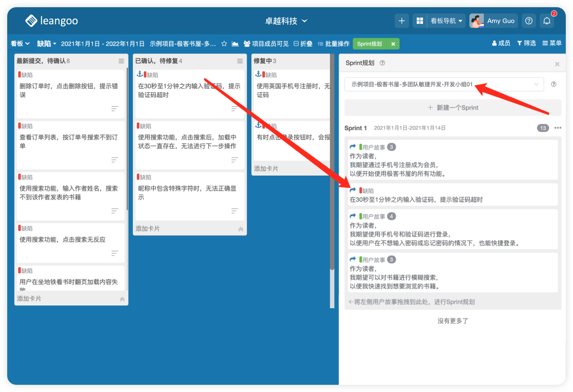Click the scrollbar of the 最新提交 column
This screenshot has width=573, height=392.
[127, 135]
